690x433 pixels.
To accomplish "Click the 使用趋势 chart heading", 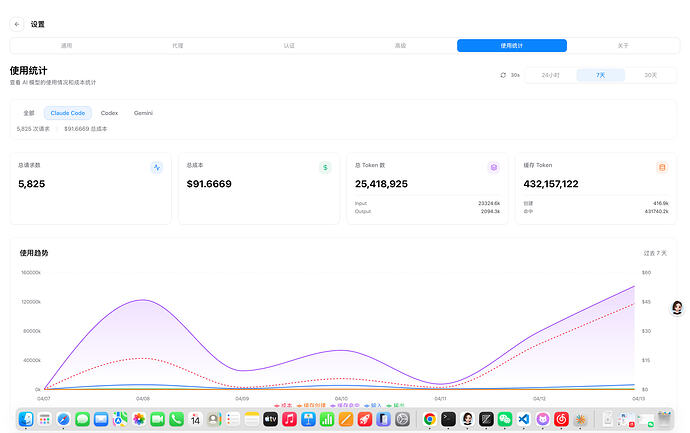I will tap(34, 253).
